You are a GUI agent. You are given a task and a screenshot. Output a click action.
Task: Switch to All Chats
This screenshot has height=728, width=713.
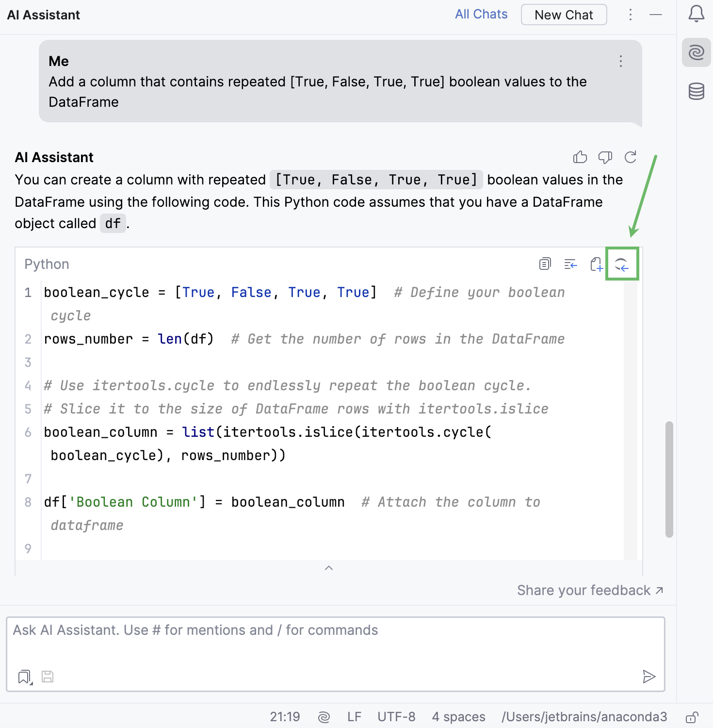pyautogui.click(x=481, y=14)
